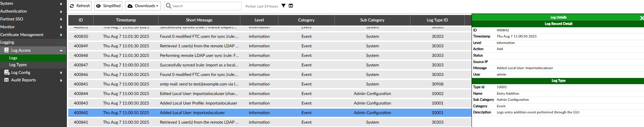Focus the Search input field
This screenshot has height=127, width=644.
click(x=203, y=6)
